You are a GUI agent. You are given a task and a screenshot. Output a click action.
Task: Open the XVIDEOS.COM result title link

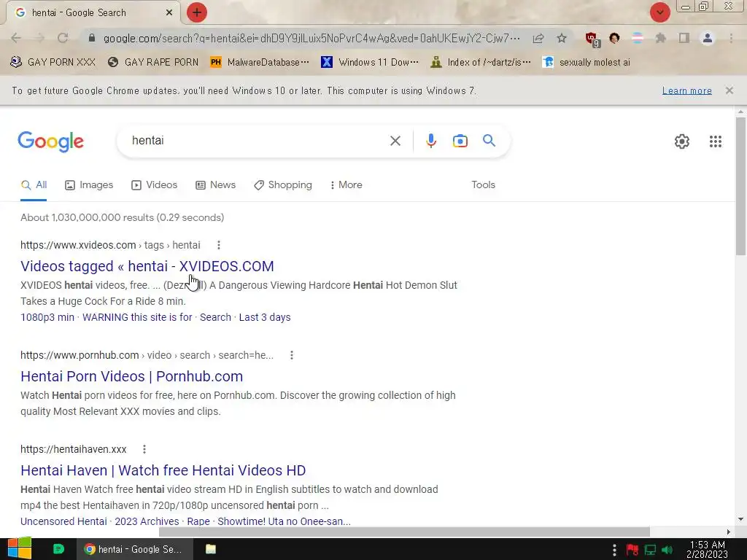[147, 266]
